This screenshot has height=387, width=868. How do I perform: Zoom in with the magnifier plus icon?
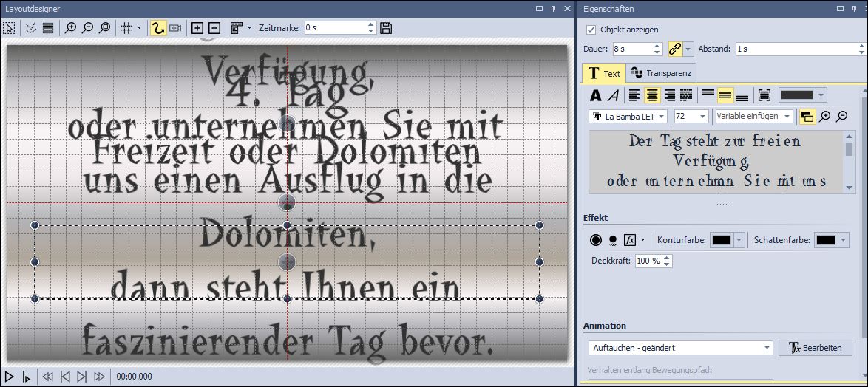tap(70, 28)
